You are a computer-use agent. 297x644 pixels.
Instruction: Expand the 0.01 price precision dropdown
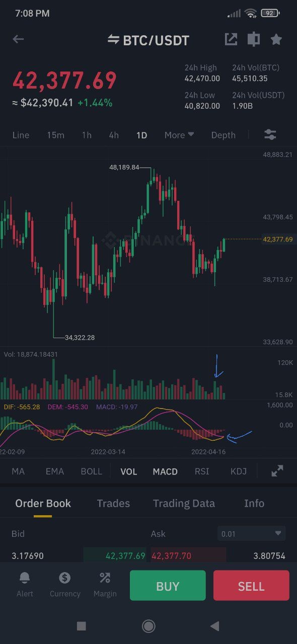click(x=252, y=533)
